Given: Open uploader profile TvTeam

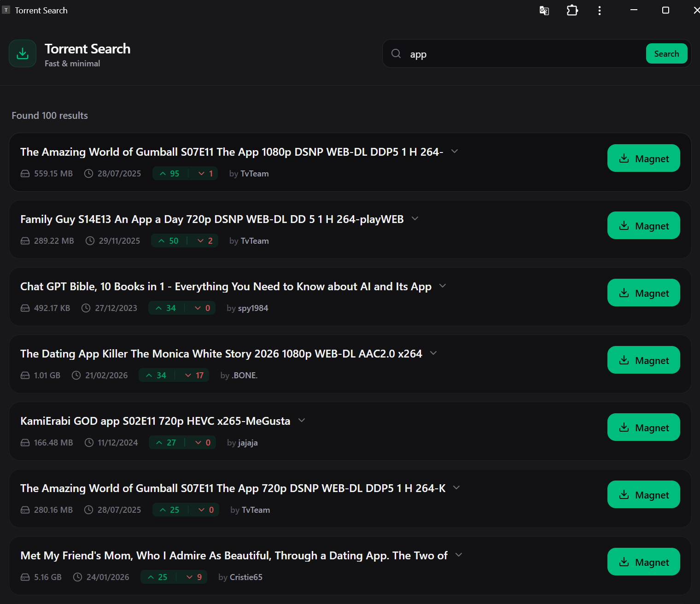Looking at the screenshot, I should point(254,173).
